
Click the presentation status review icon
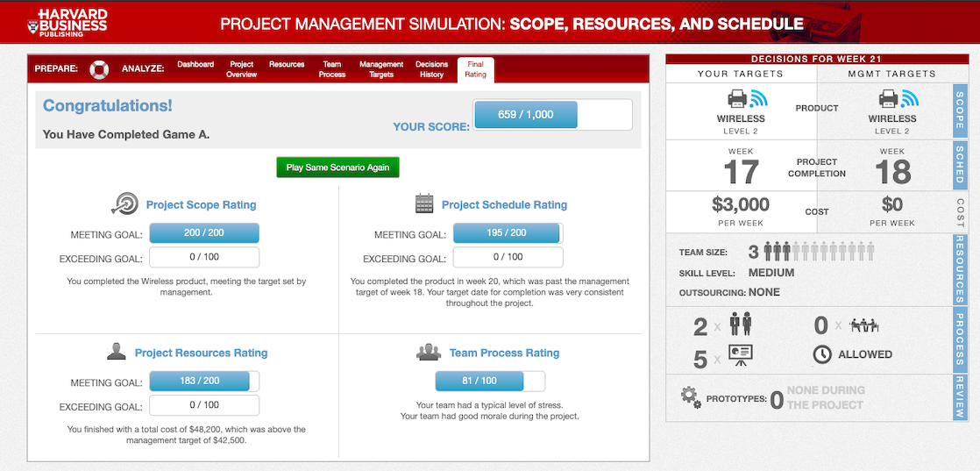[x=740, y=357]
